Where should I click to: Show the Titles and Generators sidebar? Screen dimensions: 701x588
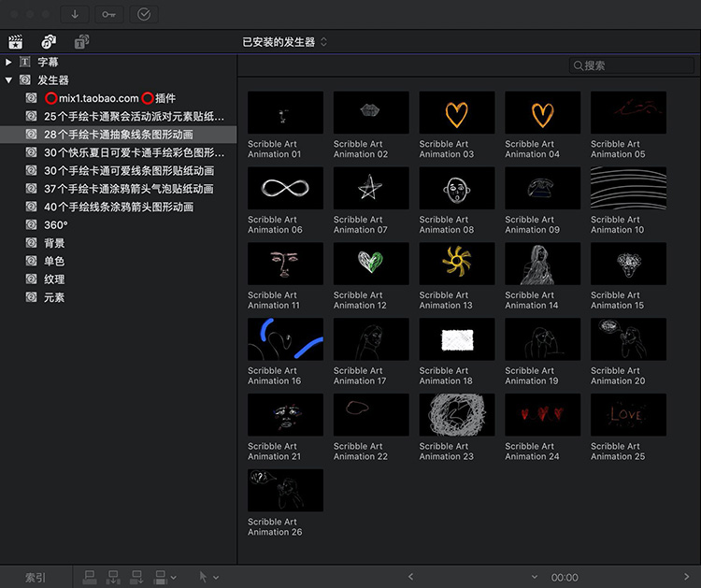(81, 42)
